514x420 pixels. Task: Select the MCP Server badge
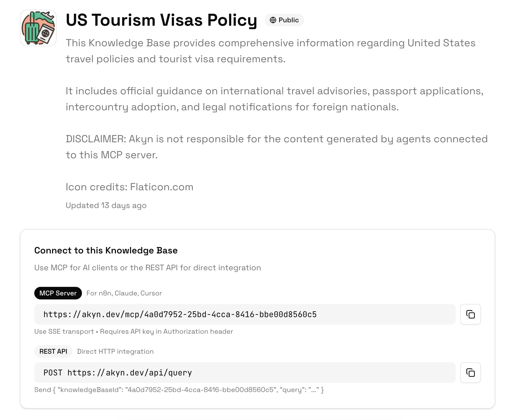pyautogui.click(x=58, y=293)
